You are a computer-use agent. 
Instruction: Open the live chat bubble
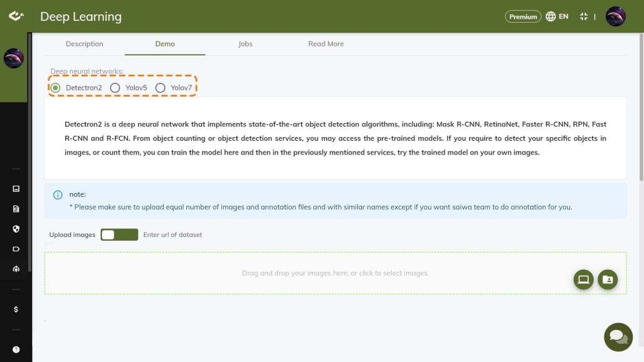(618, 337)
